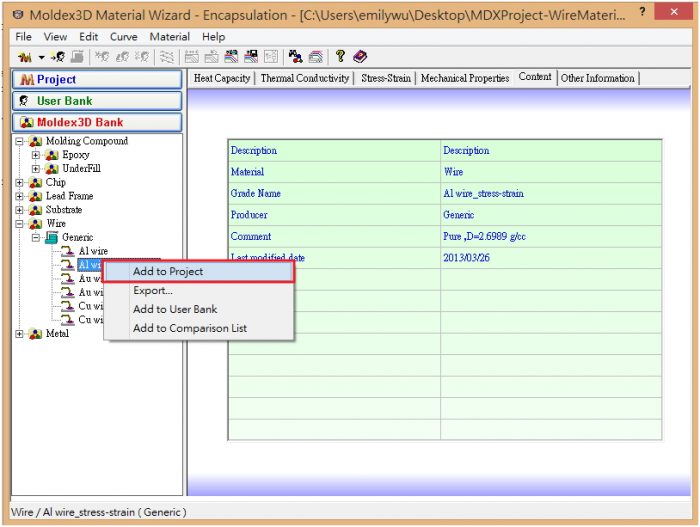Switch to the Stress-Strain tab
Image resolution: width=700 pixels, height=527 pixels.
tap(385, 78)
